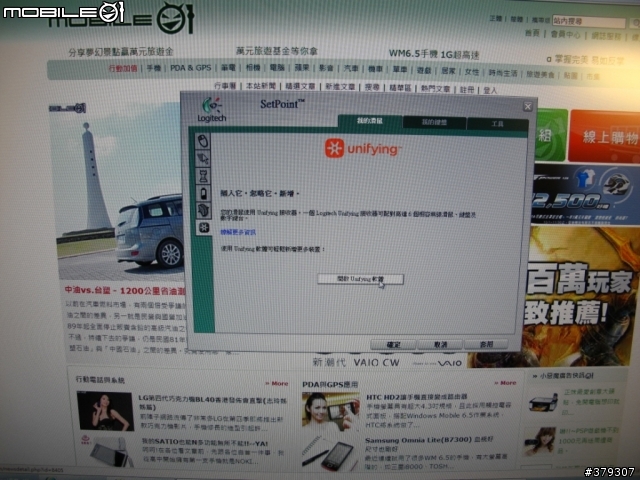Click the Logitech logo in SetPoint window

click(x=211, y=110)
